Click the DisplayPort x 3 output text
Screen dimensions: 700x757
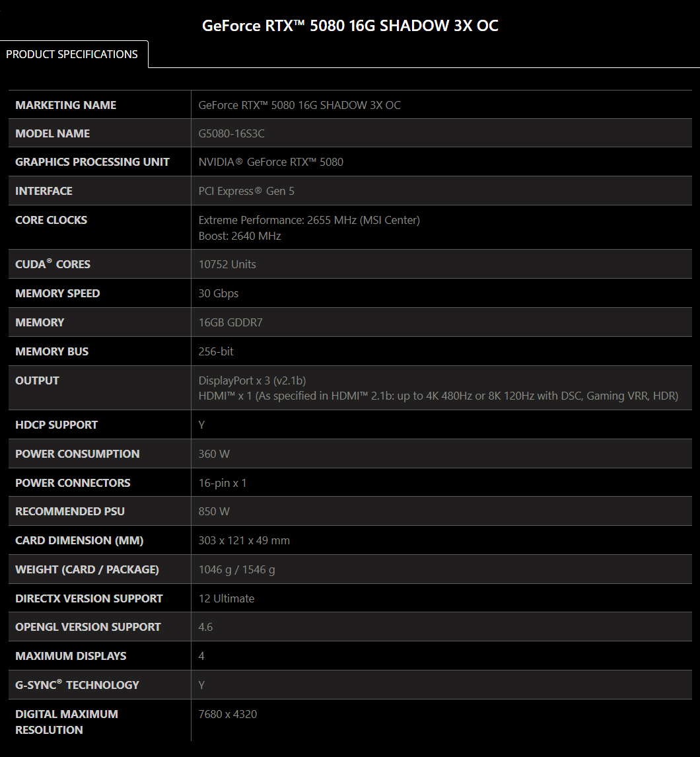(x=252, y=380)
